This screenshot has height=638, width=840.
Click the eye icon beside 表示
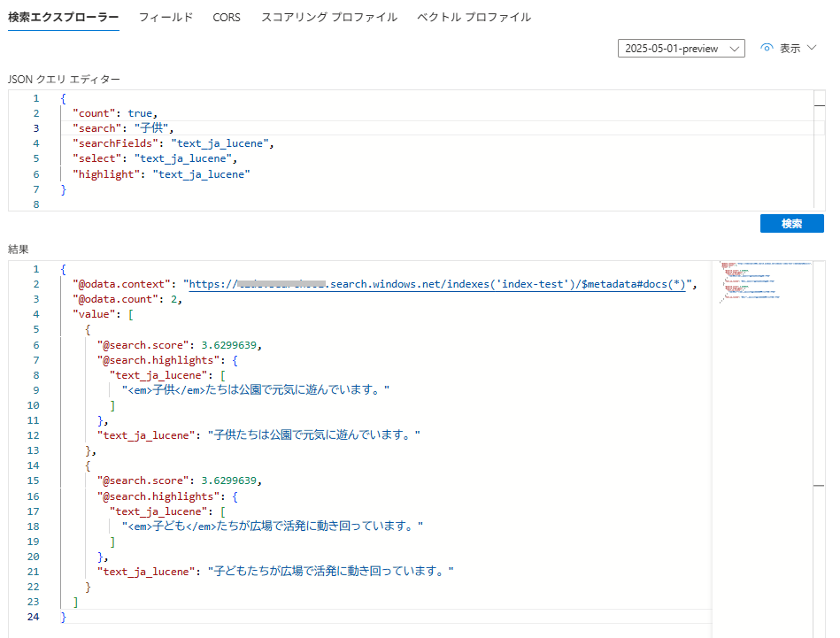point(767,48)
